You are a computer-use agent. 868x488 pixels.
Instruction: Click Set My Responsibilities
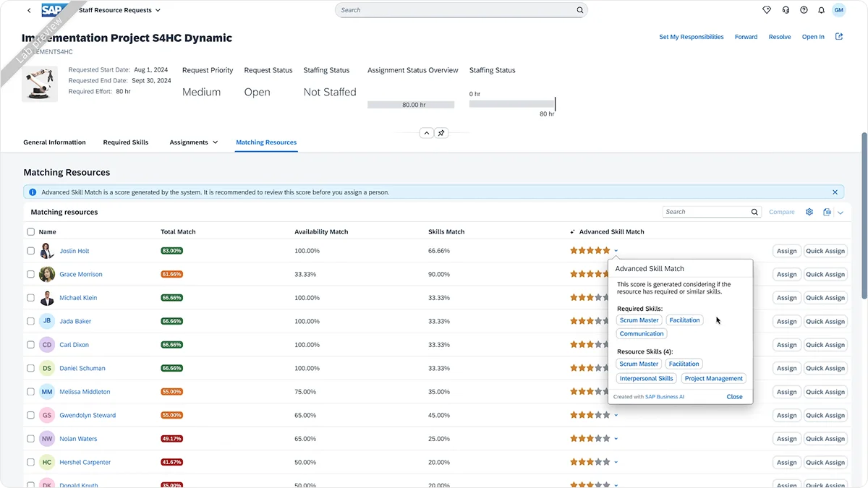tap(692, 37)
